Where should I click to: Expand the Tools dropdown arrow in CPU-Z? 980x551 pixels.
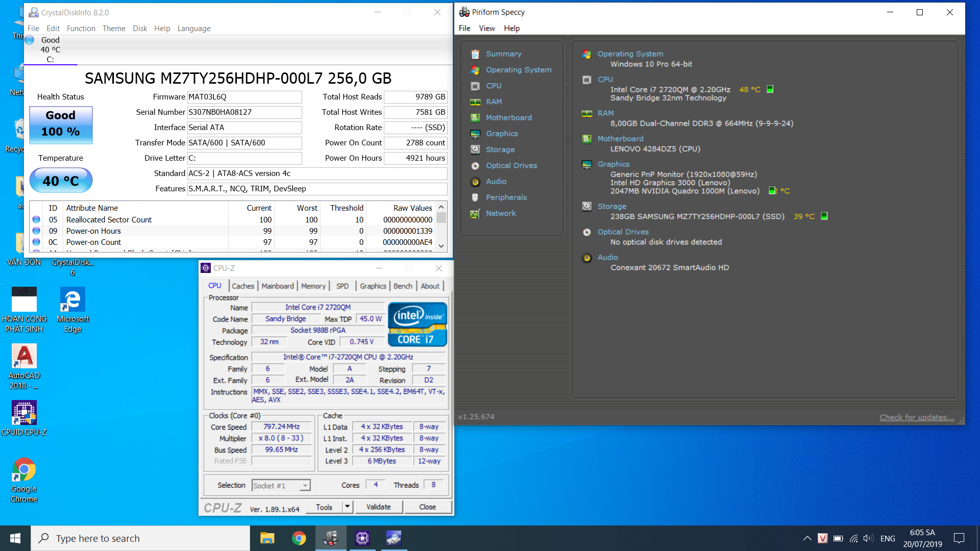click(x=347, y=507)
